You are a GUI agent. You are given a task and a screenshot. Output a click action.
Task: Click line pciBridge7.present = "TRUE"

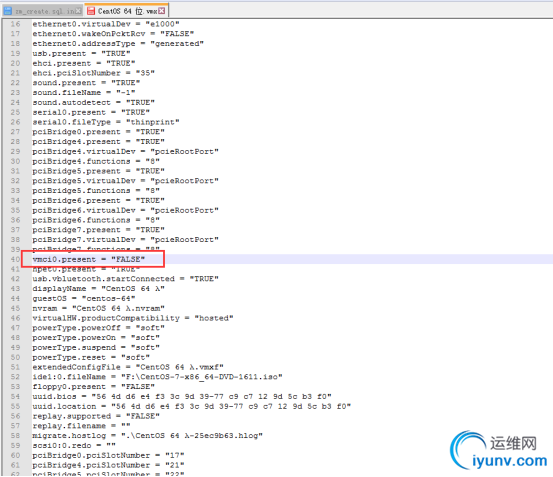click(x=98, y=230)
